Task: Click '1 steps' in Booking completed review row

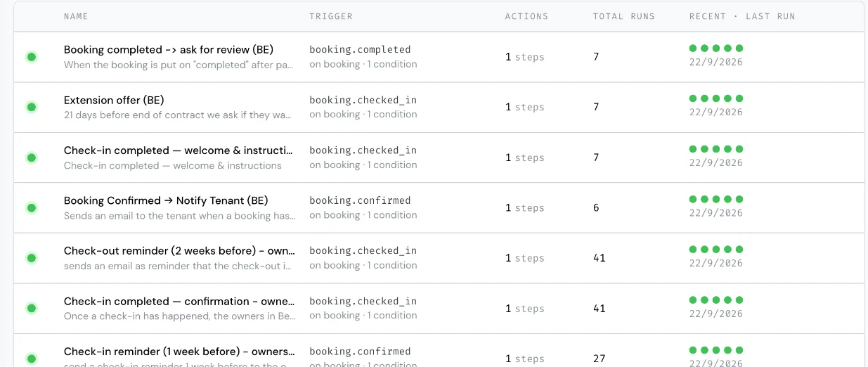Action: [x=525, y=57]
